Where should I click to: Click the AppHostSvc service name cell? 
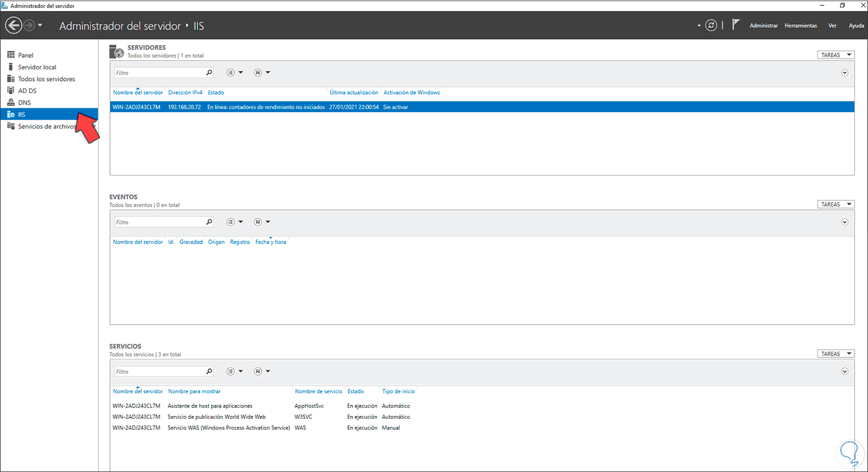click(309, 406)
